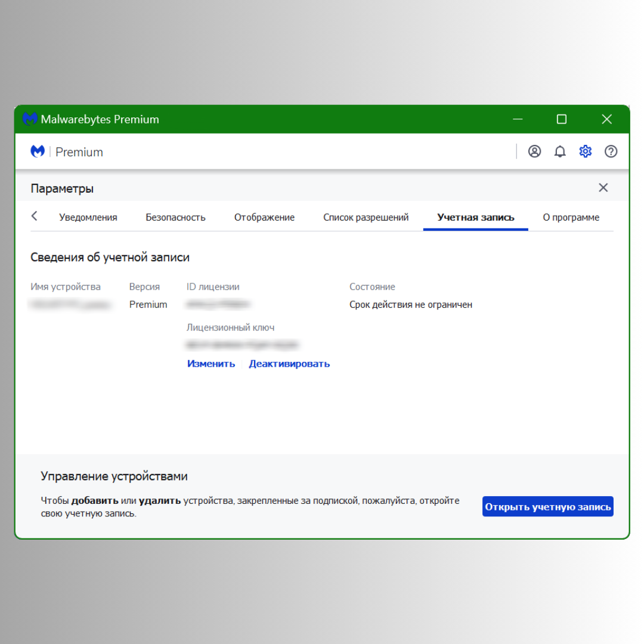Click the Premium value under Версия

148,305
